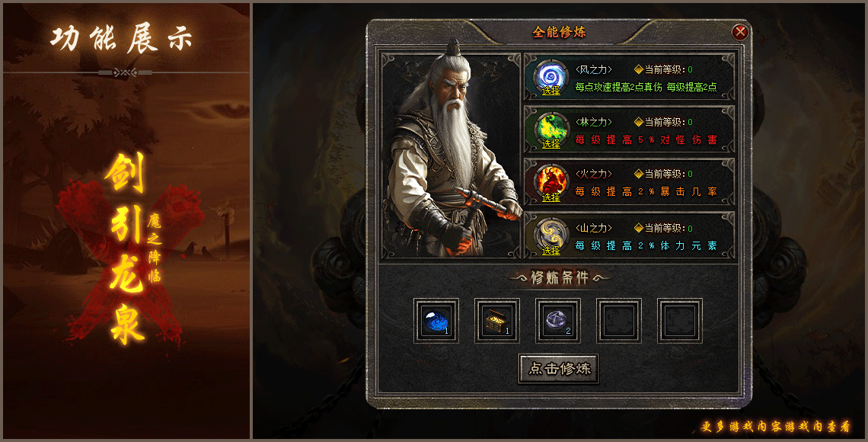Click the 全能修炼 window title
The image size is (868, 442).
(559, 32)
